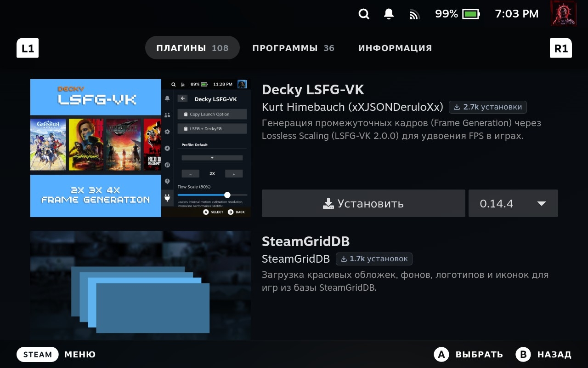The width and height of the screenshot is (588, 368).
Task: Click the R1 bumper icon
Action: click(x=561, y=48)
